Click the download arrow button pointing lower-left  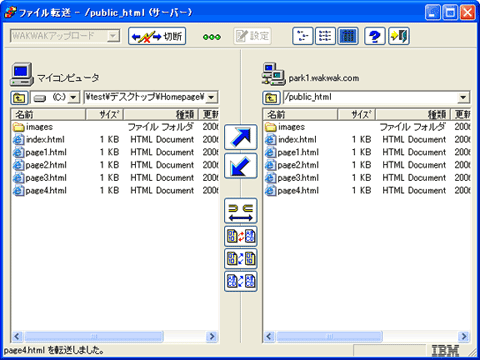(241, 166)
